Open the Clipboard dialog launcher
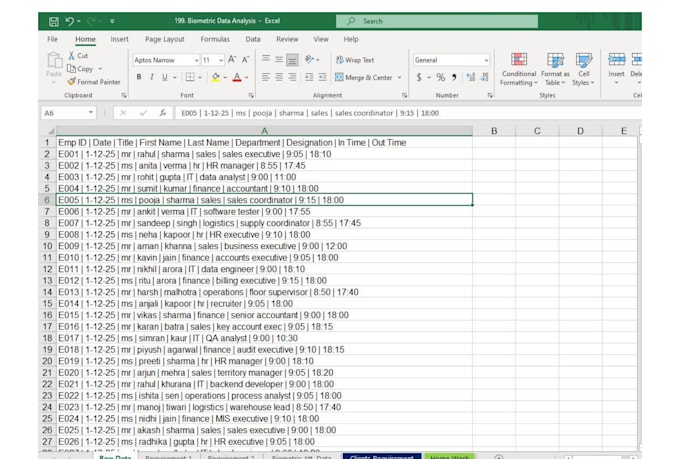 click(x=124, y=95)
